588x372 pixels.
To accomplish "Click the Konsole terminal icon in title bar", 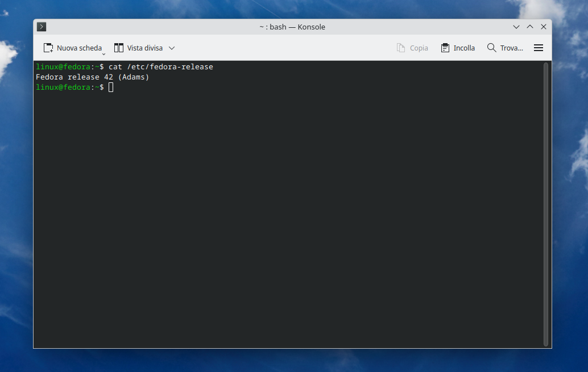I will click(42, 27).
